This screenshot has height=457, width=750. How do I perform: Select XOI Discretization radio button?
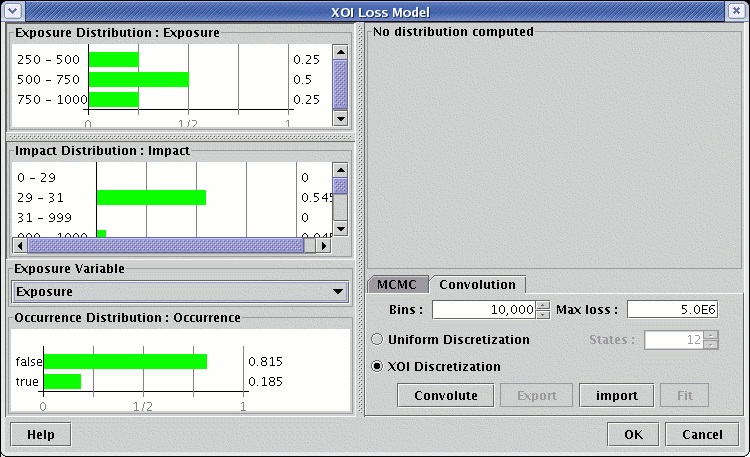click(x=377, y=367)
